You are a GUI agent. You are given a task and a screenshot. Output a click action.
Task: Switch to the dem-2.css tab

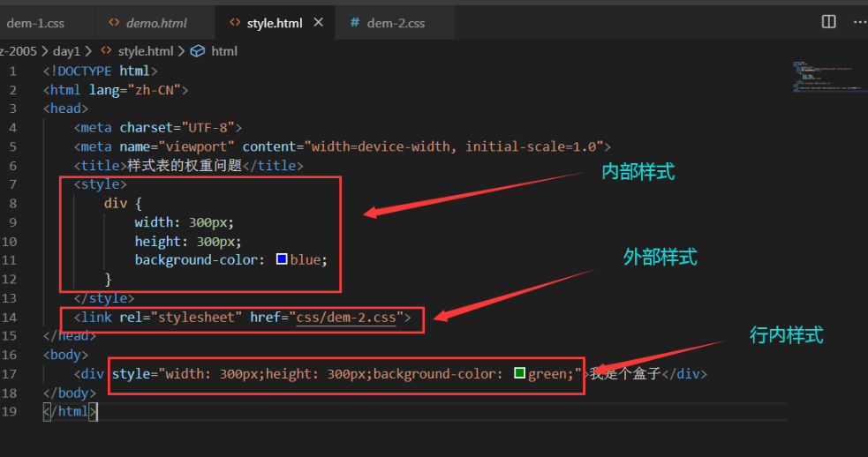coord(396,23)
